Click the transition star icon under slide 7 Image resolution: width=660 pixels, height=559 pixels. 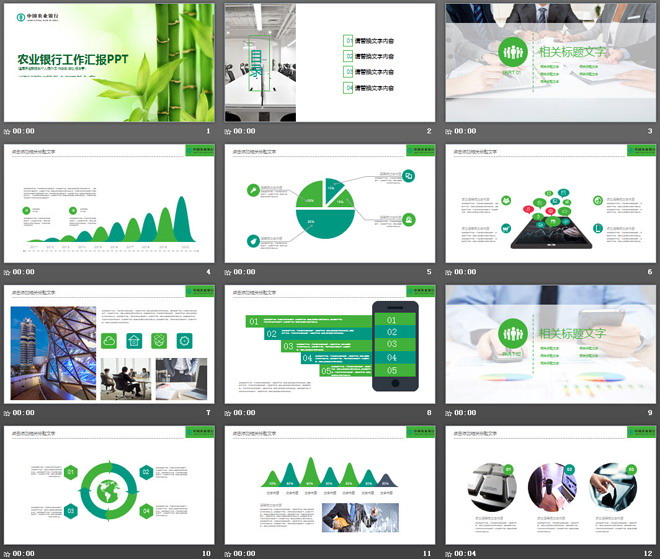click(x=8, y=413)
